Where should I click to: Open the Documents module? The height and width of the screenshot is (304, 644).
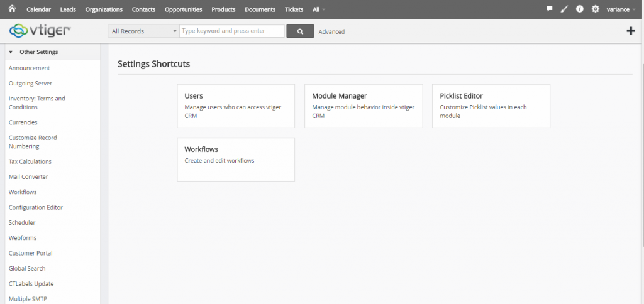260,9
